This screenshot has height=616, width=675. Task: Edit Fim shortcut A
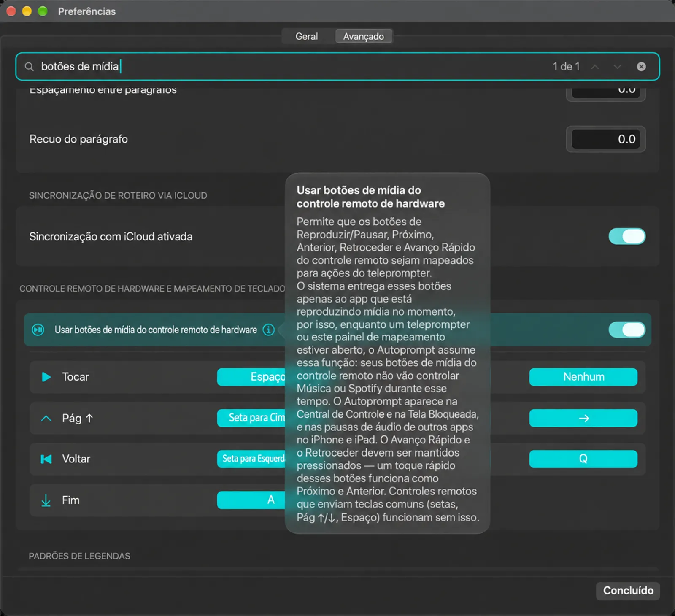[251, 500]
